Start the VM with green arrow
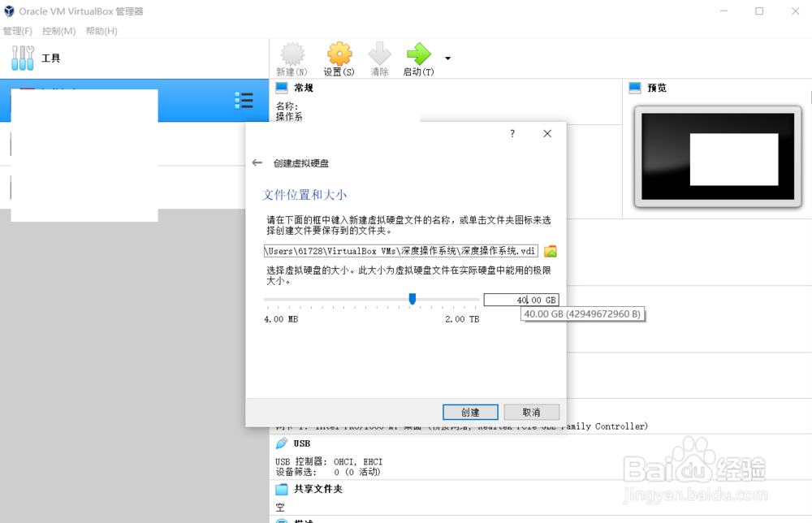This screenshot has height=523, width=812. (418, 54)
